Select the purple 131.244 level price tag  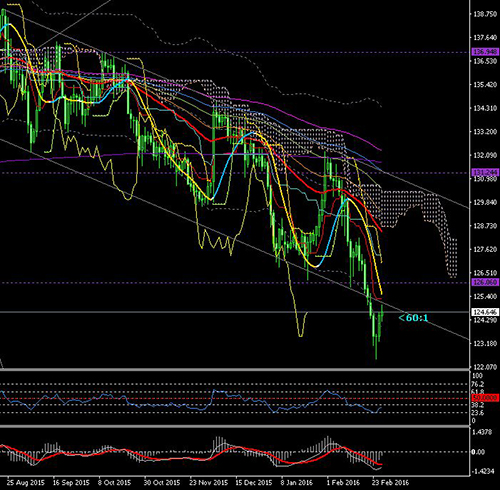485,172
